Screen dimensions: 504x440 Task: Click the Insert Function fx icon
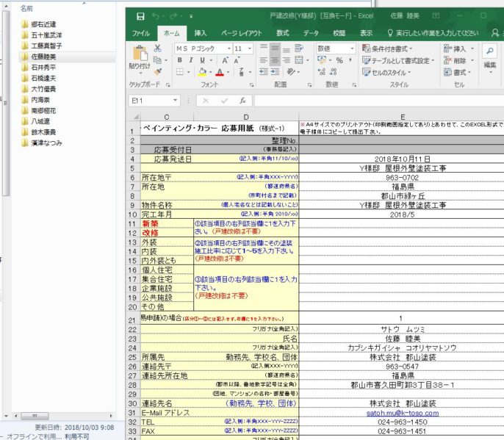242,101
